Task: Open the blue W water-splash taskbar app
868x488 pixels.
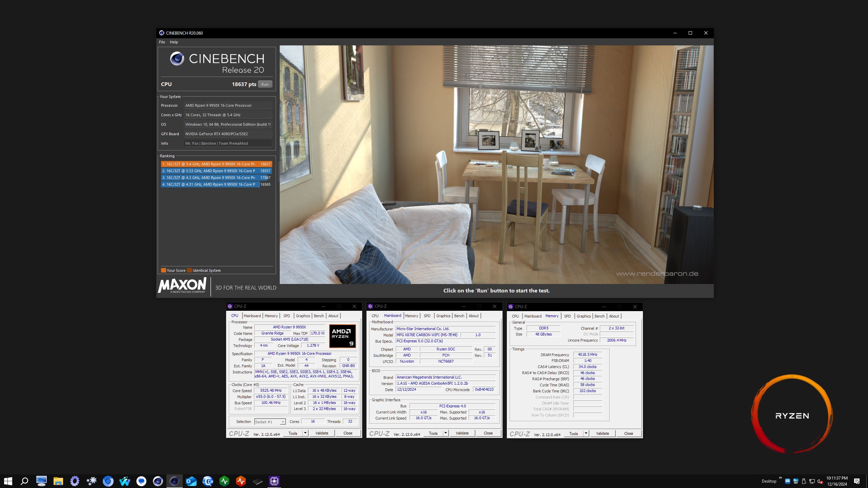Action: [x=124, y=481]
